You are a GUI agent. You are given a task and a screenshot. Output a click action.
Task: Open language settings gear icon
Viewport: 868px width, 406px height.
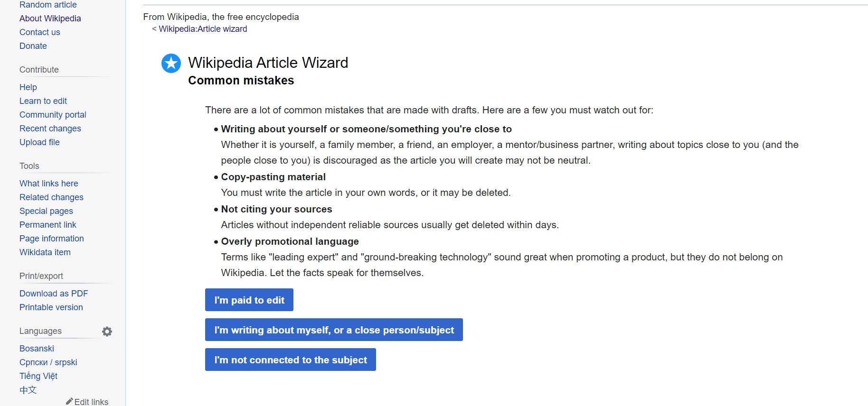[107, 332]
